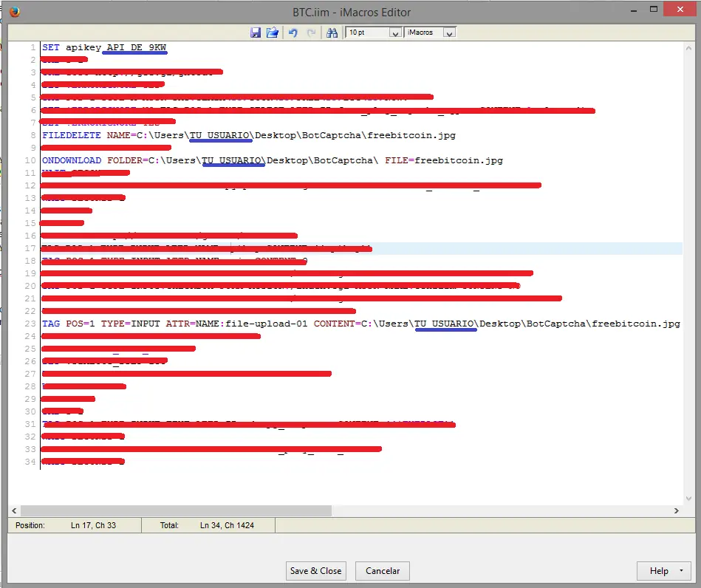Close the iMacros Editor window
The image size is (701, 588).
click(680, 9)
